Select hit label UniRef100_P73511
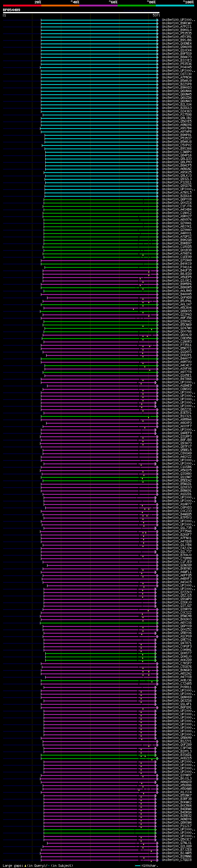The height and width of the screenshot is (868, 197). coord(176,345)
